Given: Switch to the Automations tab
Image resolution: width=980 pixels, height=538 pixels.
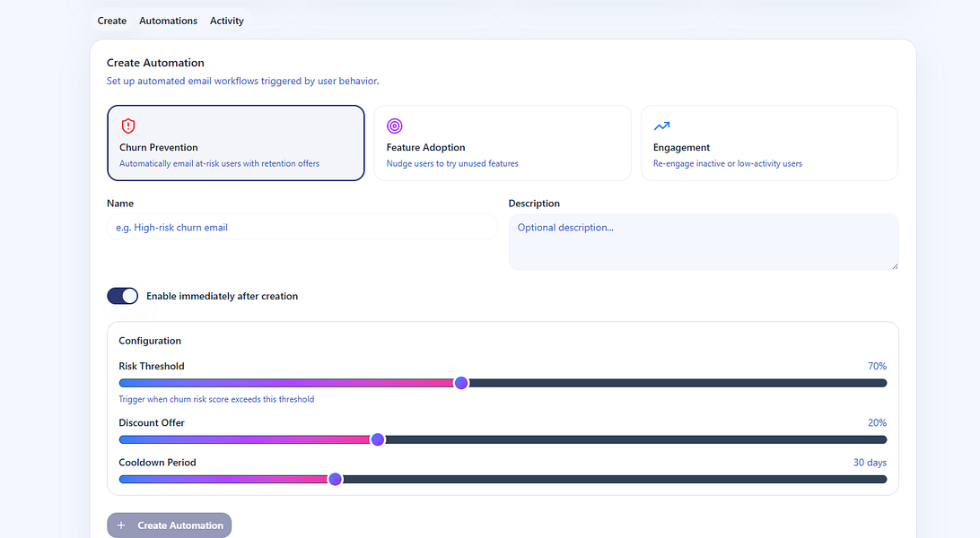Looking at the screenshot, I should [168, 21].
